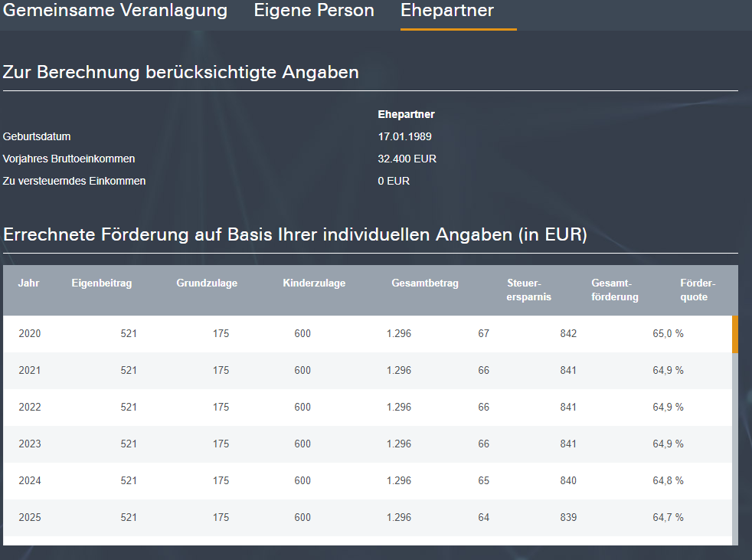
Task: Click the Gesamtförderung column header
Action: click(x=615, y=290)
